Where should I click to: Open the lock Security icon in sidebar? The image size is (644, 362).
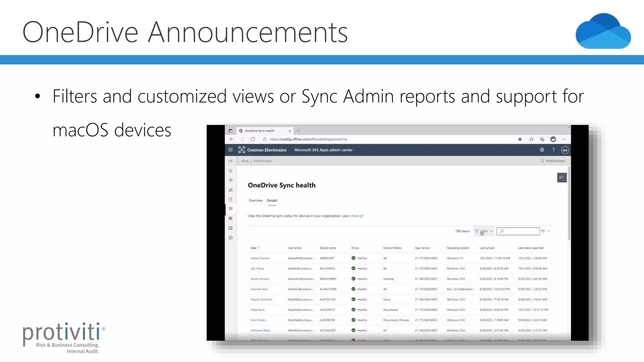[x=230, y=199]
